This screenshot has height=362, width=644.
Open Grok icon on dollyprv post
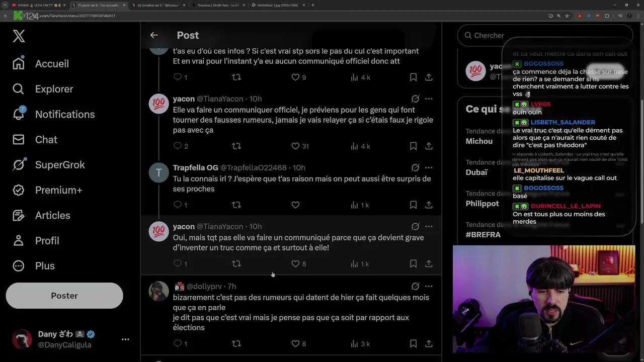point(415,286)
